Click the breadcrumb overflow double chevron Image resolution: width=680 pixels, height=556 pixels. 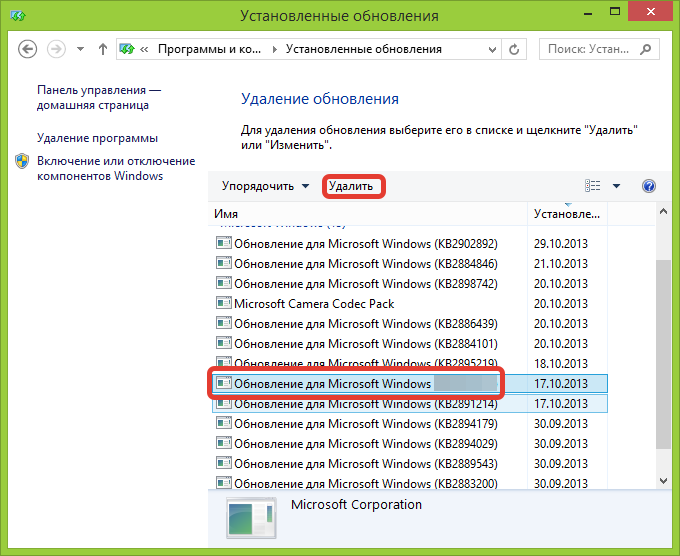point(144,49)
